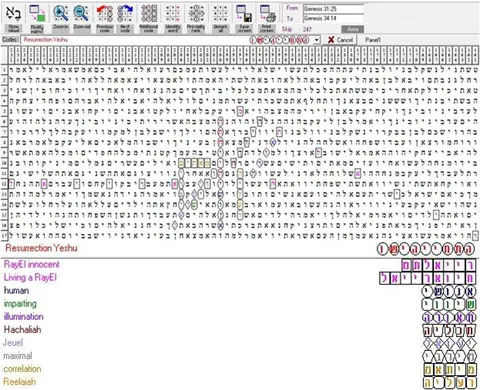Click the Unmark all icon
480x390 pixels.
pyautogui.click(x=220, y=13)
